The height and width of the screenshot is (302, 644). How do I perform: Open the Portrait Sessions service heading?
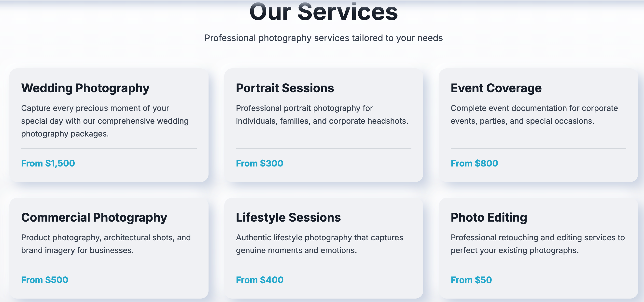[285, 88]
